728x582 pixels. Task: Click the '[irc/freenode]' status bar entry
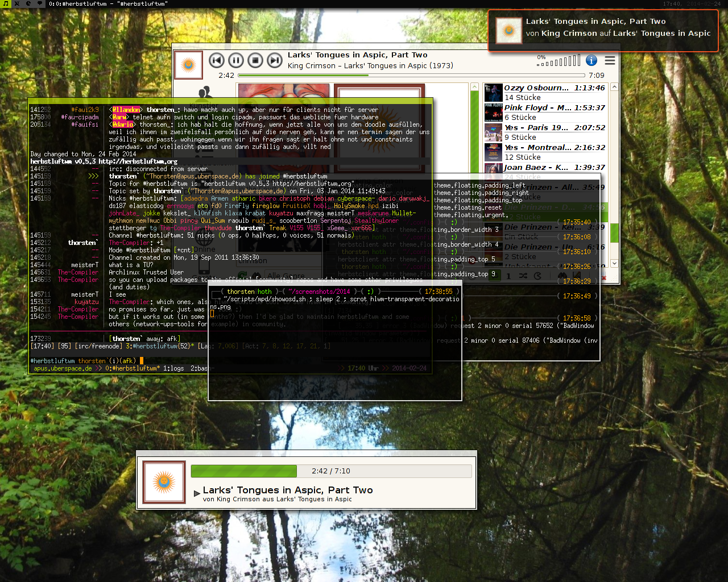coord(98,346)
